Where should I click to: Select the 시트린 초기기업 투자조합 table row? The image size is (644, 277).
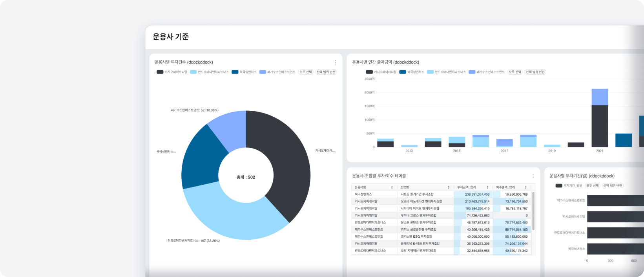point(441,194)
